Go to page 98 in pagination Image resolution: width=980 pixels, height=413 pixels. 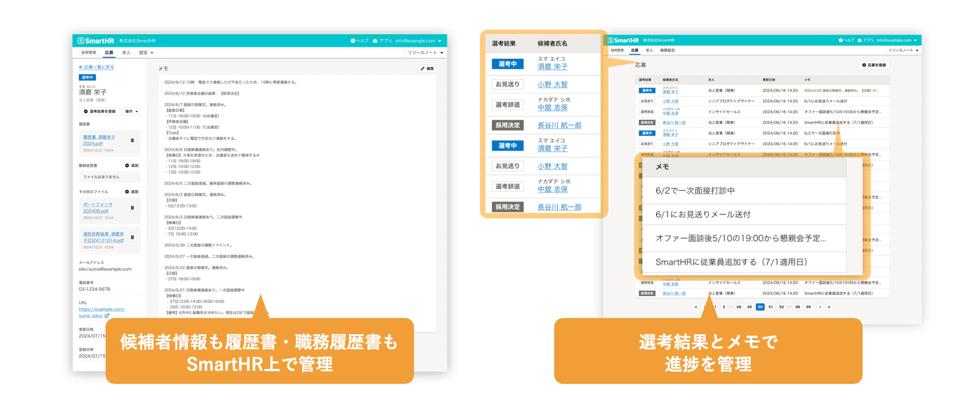point(797,307)
